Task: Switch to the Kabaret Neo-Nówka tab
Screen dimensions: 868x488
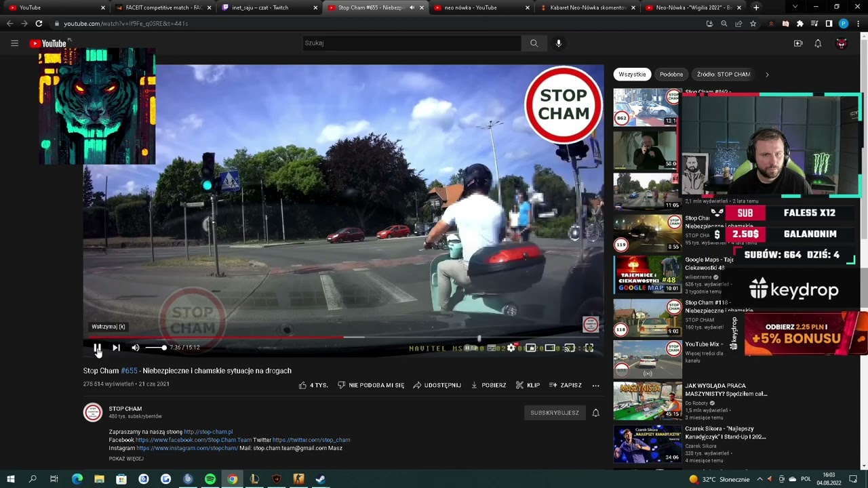Action: 587,7
